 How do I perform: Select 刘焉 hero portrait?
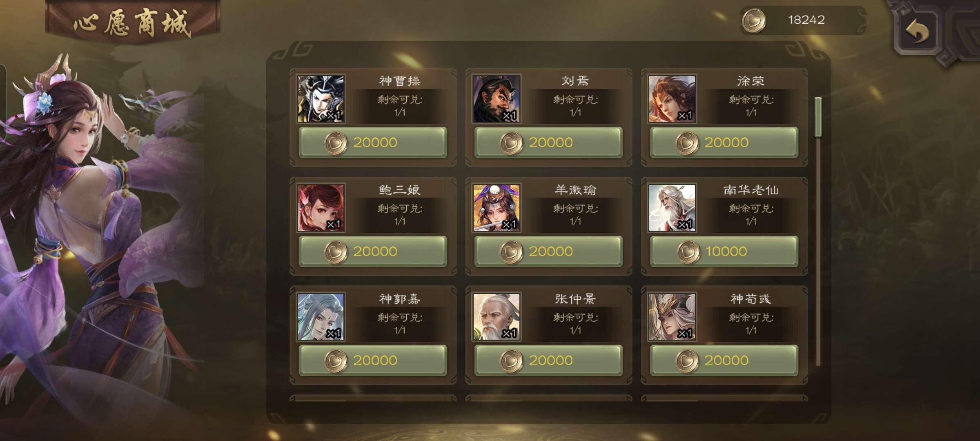click(497, 99)
